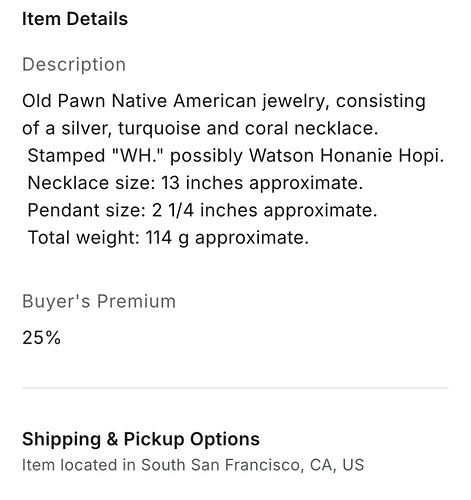Click the Item Details heading

pos(75,19)
